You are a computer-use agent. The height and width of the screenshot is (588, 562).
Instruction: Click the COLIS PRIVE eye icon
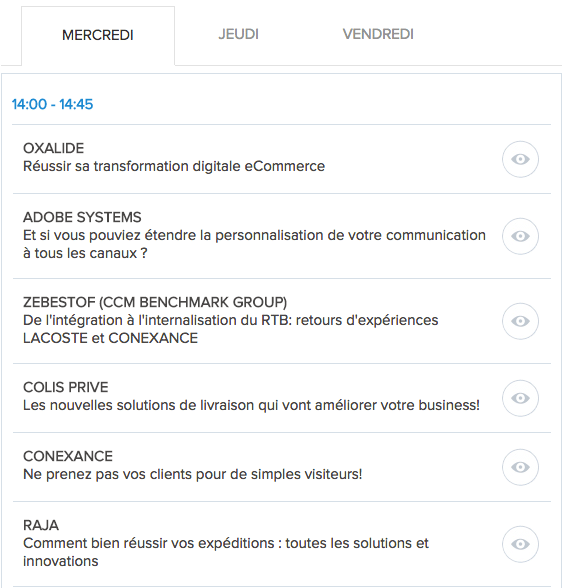pos(520,398)
